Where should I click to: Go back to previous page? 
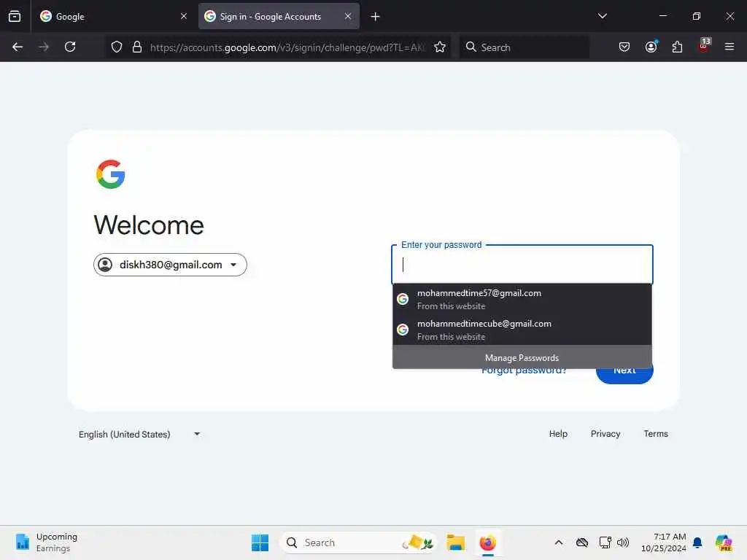click(18, 47)
